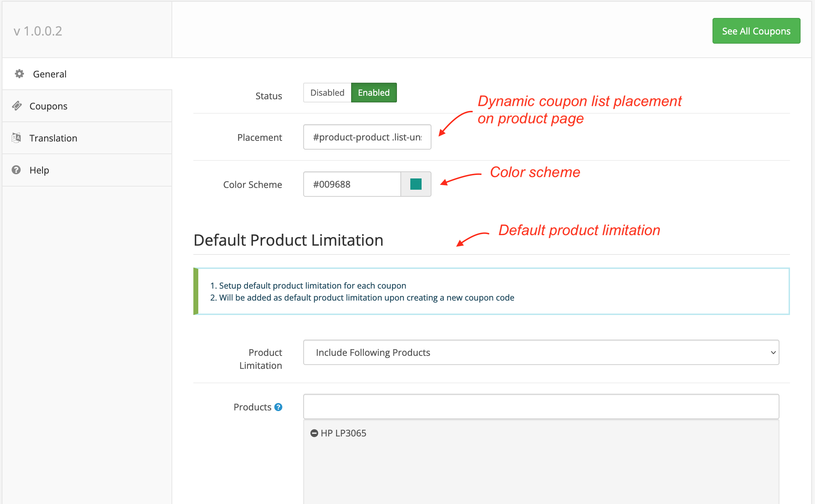Select the General sidebar entry

pyautogui.click(x=49, y=74)
